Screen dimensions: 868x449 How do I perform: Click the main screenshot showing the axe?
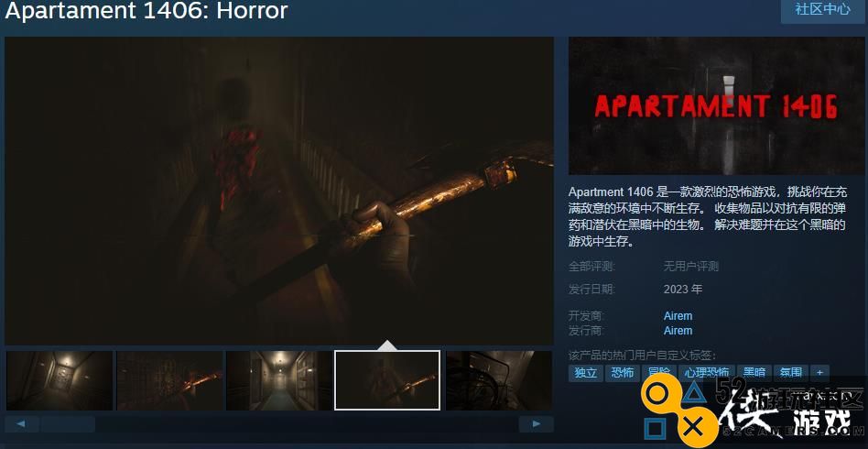(279, 191)
